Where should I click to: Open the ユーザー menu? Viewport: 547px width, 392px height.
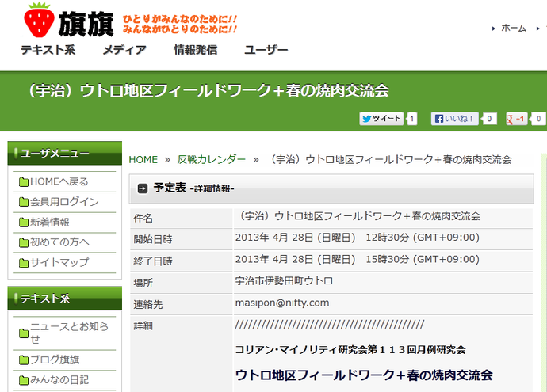coord(266,50)
